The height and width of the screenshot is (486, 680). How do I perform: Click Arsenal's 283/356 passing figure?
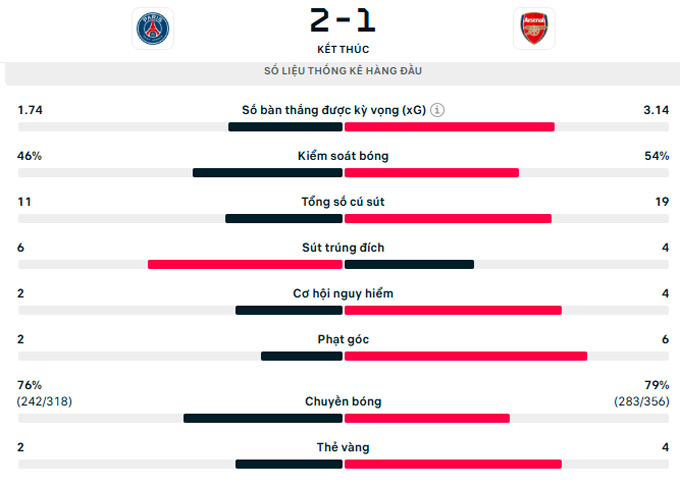pyautogui.click(x=641, y=402)
